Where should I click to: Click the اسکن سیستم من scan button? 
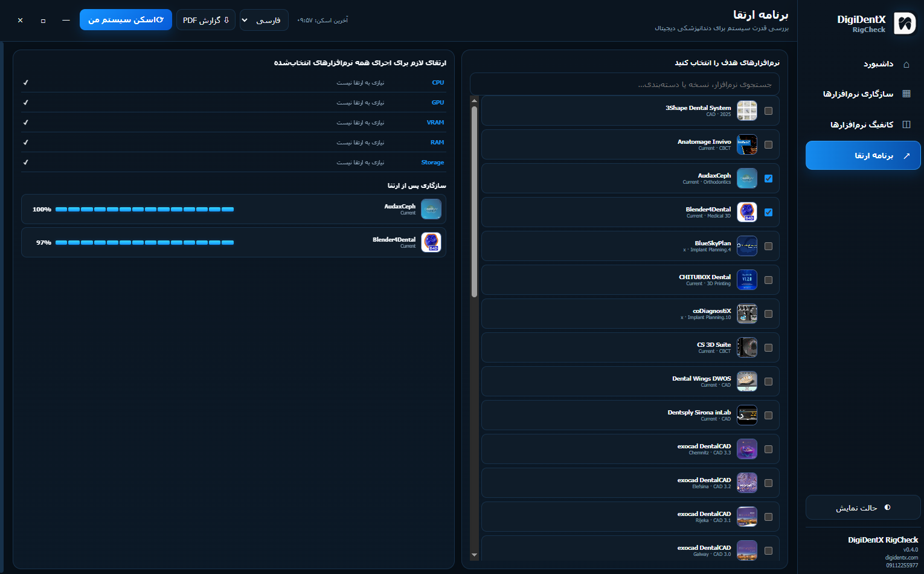(126, 20)
